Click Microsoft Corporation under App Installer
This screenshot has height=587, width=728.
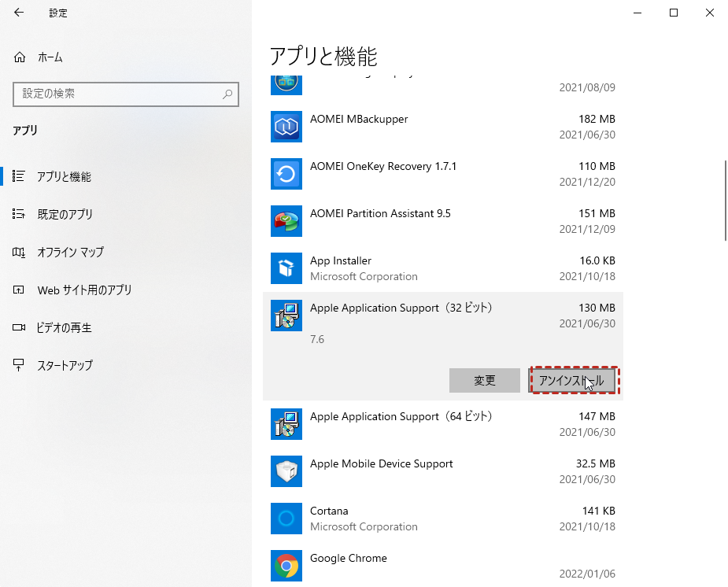pyautogui.click(x=364, y=276)
